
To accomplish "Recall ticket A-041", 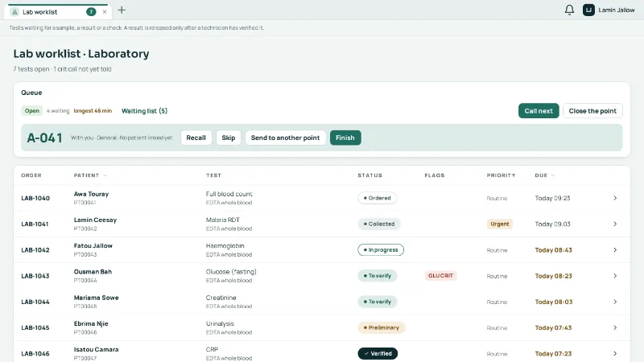I will tap(196, 138).
